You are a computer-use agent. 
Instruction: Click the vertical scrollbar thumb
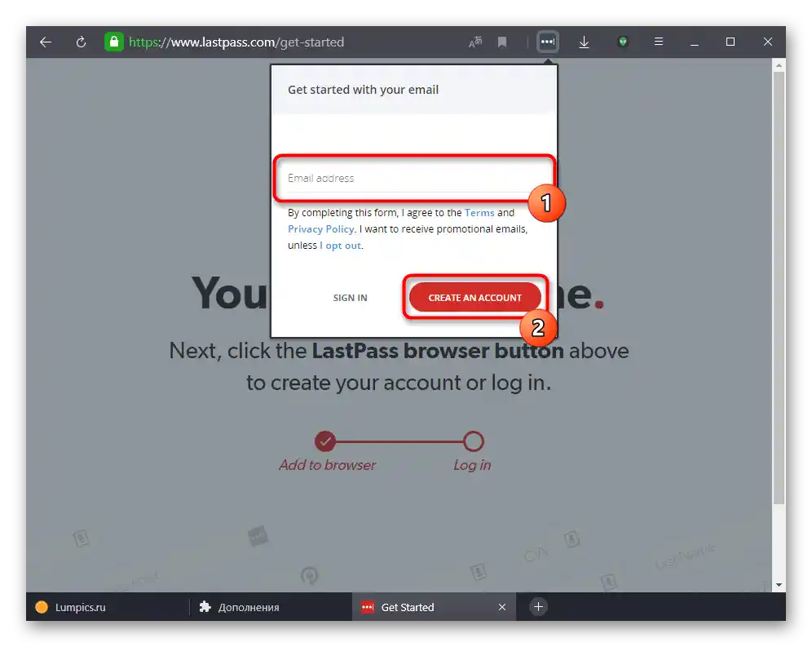coord(779,287)
